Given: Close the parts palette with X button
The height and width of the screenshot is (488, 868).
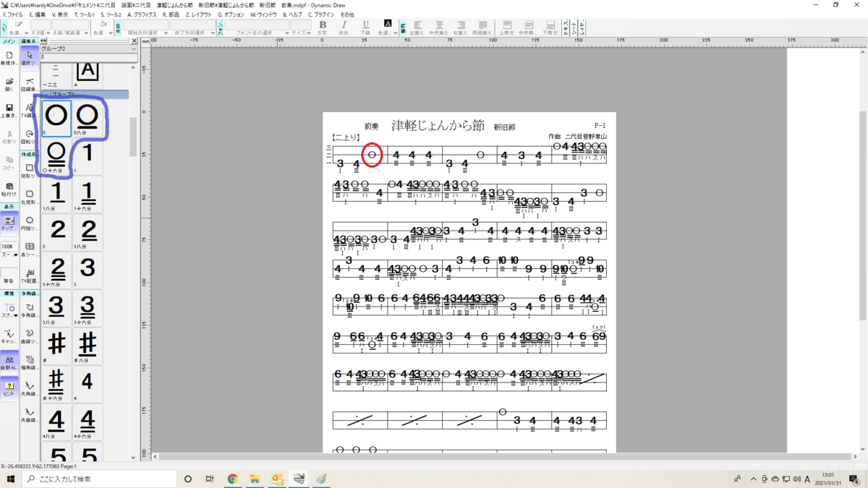Looking at the screenshot, I should coord(134,41).
